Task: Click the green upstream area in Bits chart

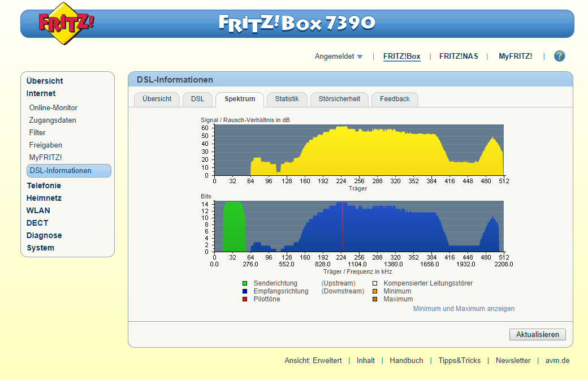Action: click(235, 227)
